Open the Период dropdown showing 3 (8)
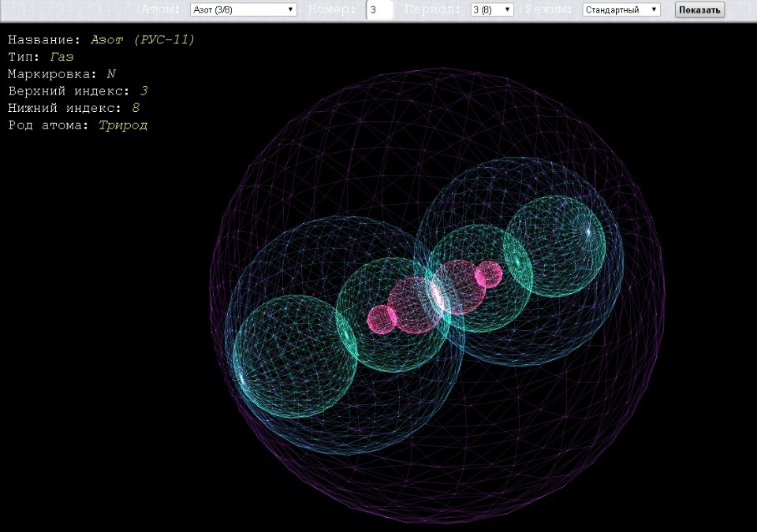 click(x=492, y=9)
